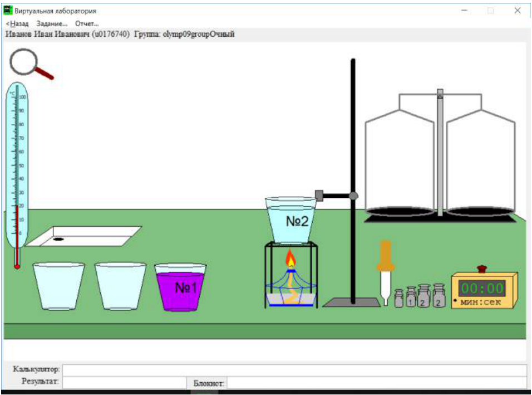
Task: Click the empty beaker nearest the thermometer
Action: pyautogui.click(x=58, y=286)
